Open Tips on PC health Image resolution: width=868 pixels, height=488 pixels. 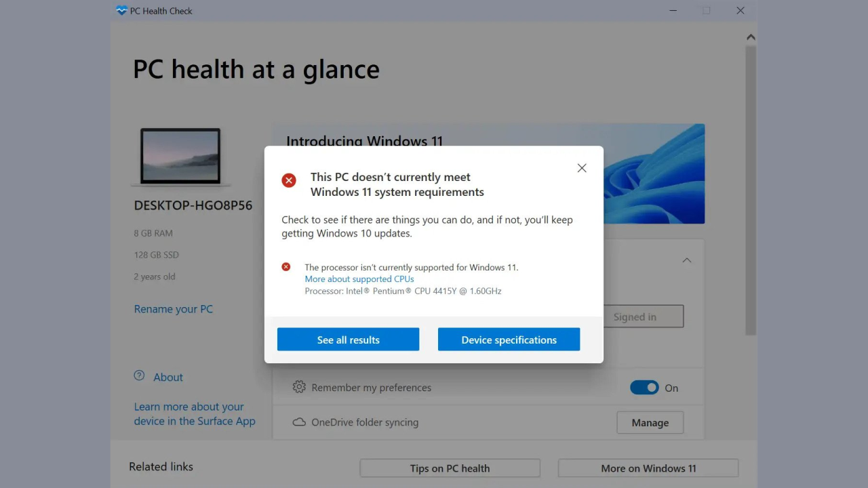[x=450, y=468]
